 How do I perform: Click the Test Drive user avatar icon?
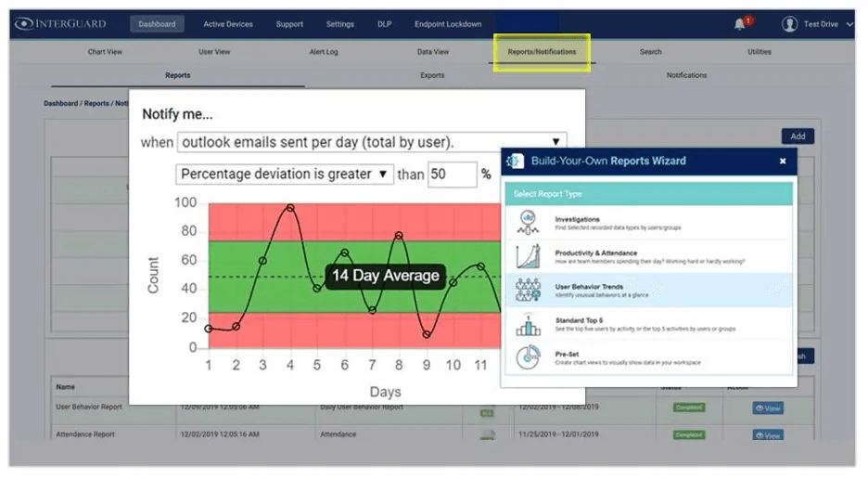click(790, 24)
